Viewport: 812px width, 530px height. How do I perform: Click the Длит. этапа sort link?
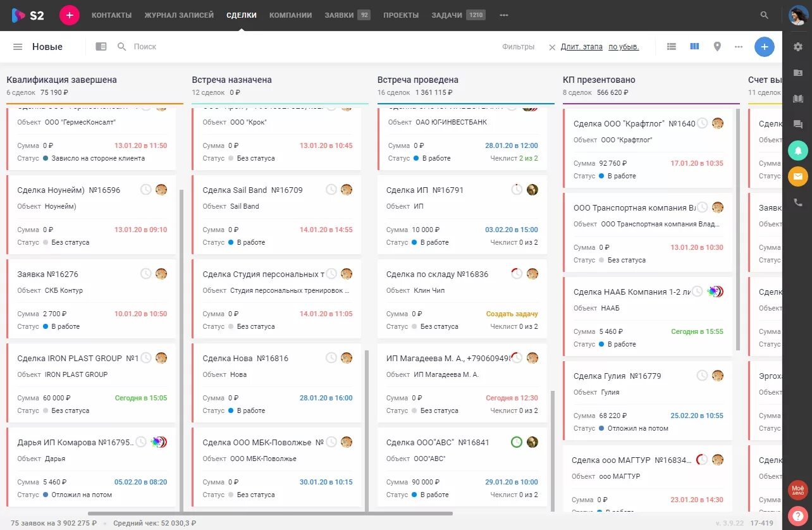tap(581, 47)
